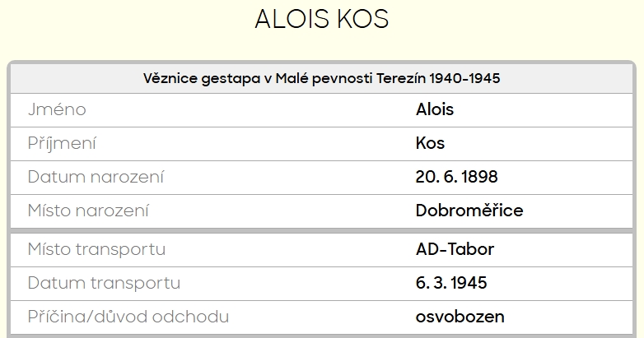This screenshot has height=338, width=644.
Task: Click the gray divider between table sections
Action: click(321, 230)
